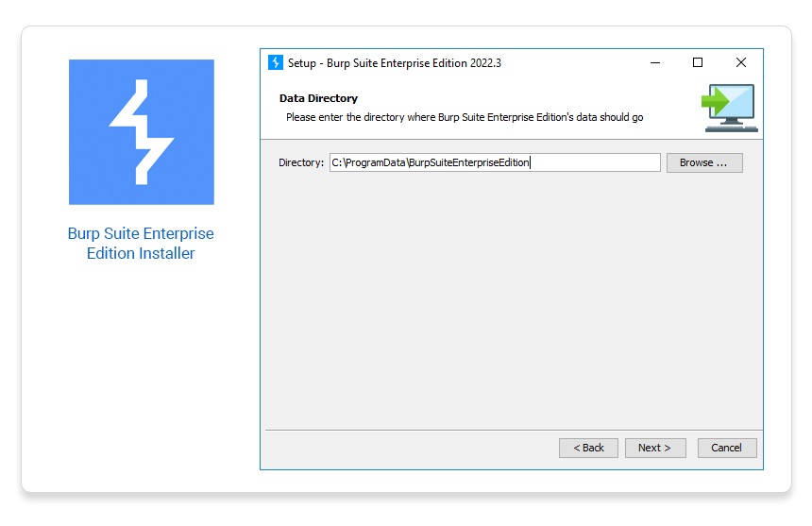Close the Setup window
The height and width of the screenshot is (526, 812).
tap(741, 62)
